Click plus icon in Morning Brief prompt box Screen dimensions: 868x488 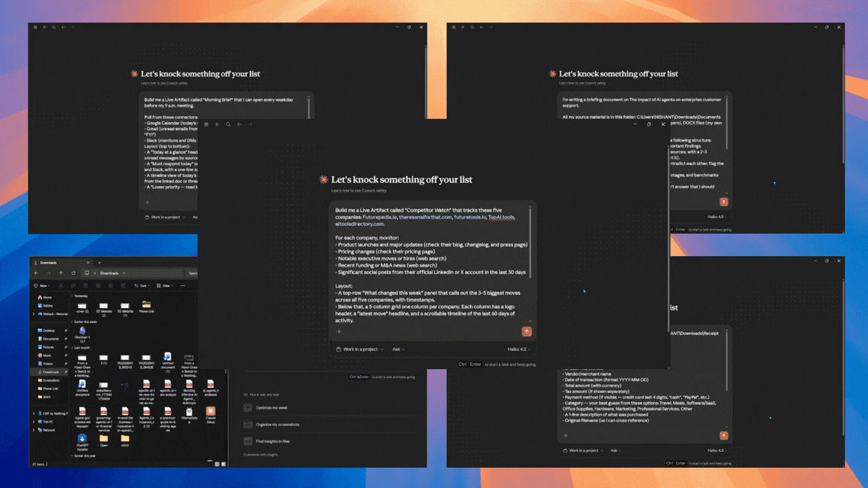click(147, 202)
